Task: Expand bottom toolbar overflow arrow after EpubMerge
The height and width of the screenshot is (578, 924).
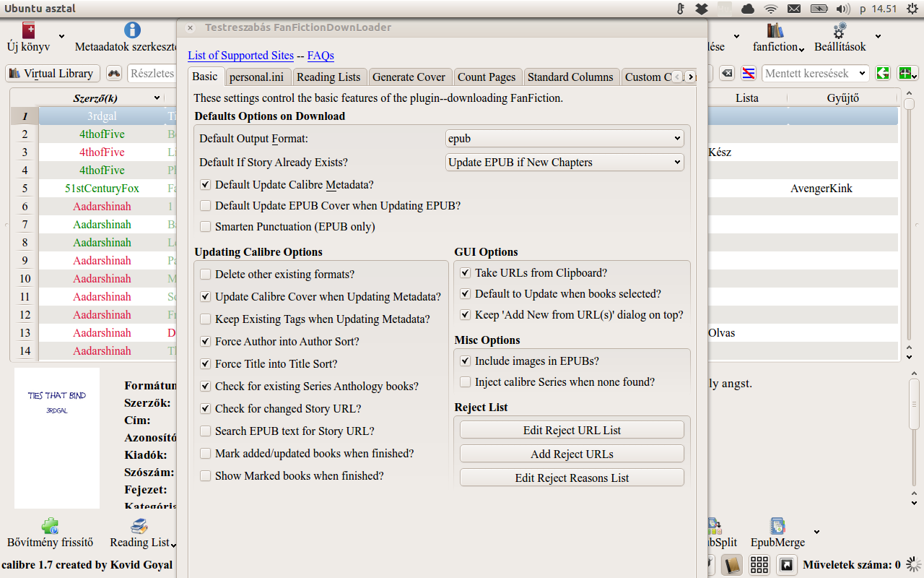Action: 816,532
